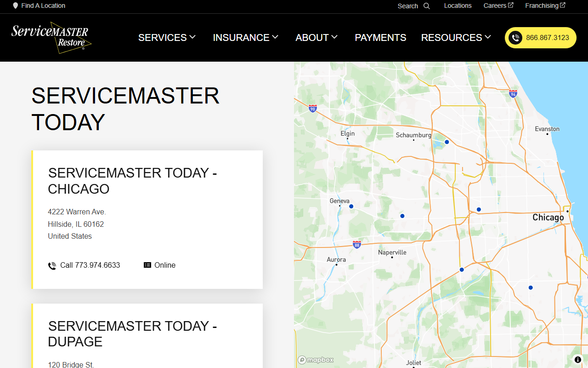Click the Search link in the top bar
Image resolution: width=588 pixels, height=368 pixels.
pos(408,6)
